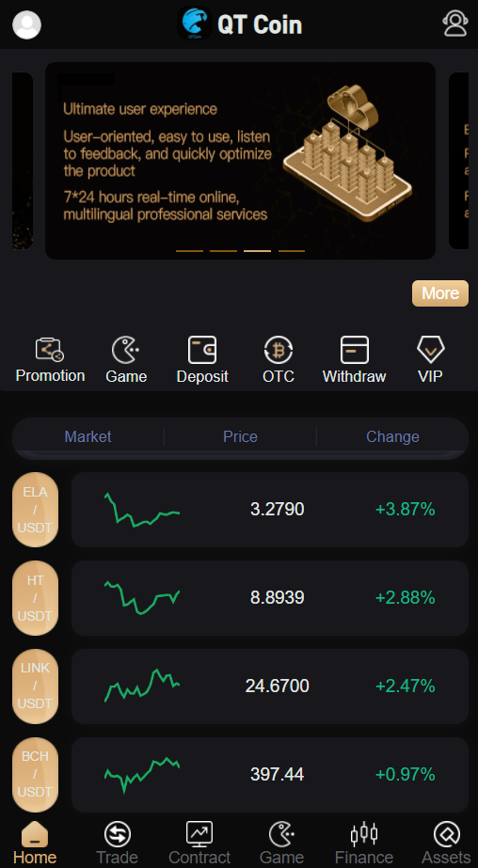
Task: Sort the list by Change column
Action: pos(392,436)
